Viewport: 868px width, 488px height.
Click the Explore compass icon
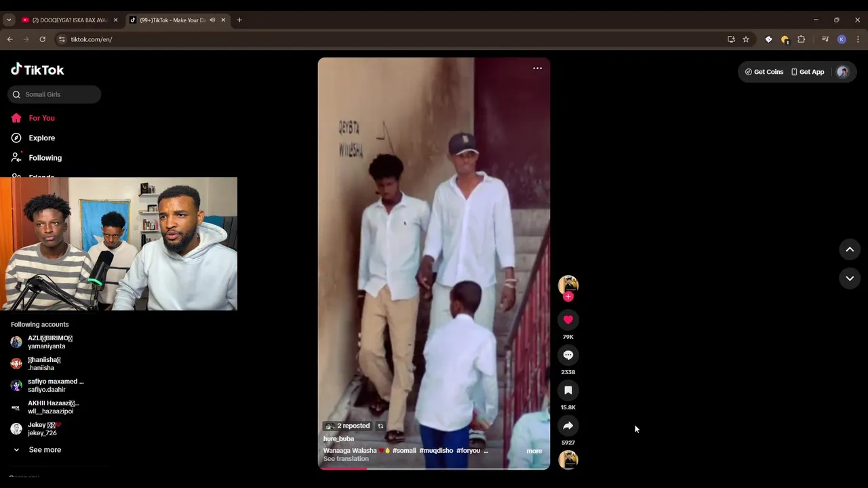point(16,138)
